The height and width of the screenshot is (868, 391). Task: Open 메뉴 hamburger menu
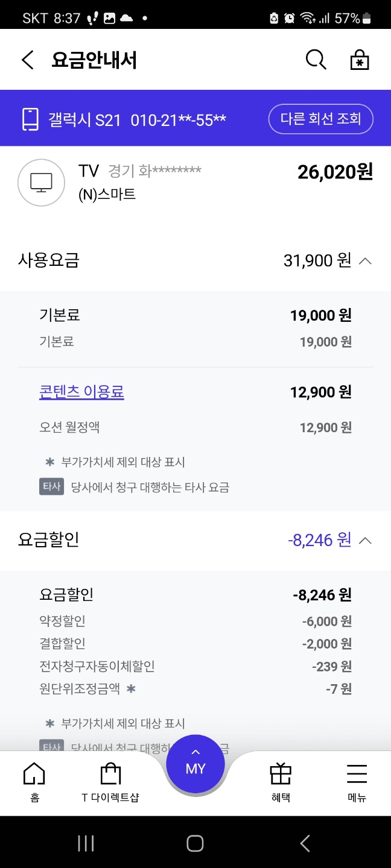[357, 781]
